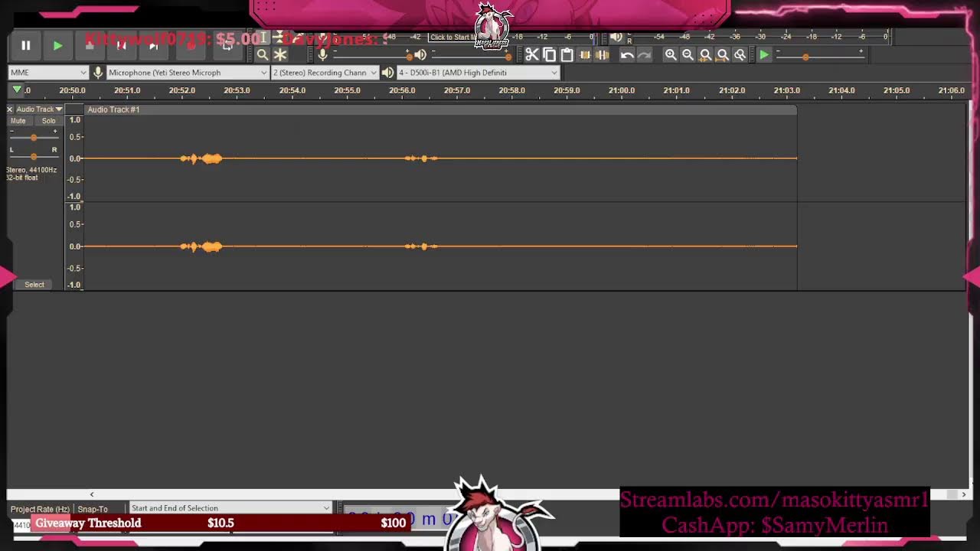Click the red Record button
Image resolution: width=980 pixels, height=551 pixels.
pyautogui.click(x=191, y=46)
